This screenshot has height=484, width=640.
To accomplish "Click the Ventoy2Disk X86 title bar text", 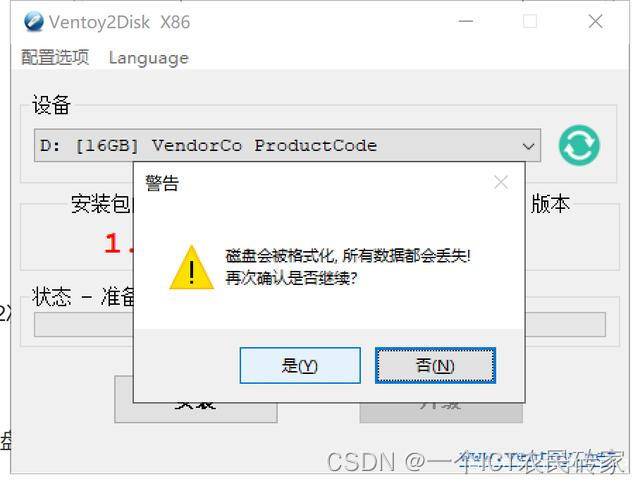I will (119, 22).
